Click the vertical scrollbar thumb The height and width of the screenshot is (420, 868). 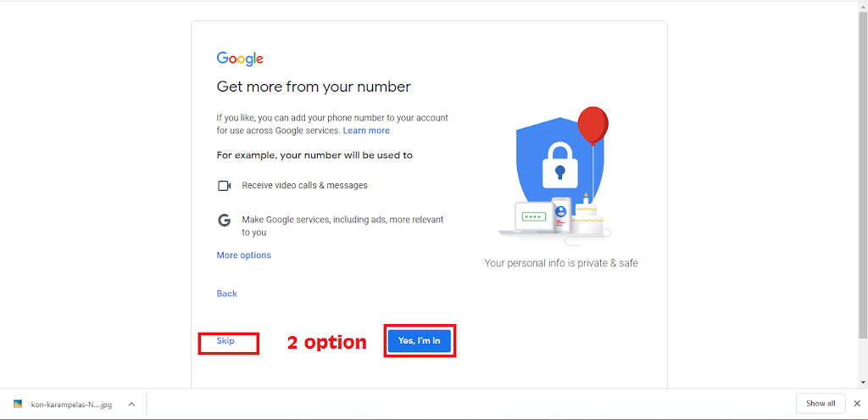[862, 173]
